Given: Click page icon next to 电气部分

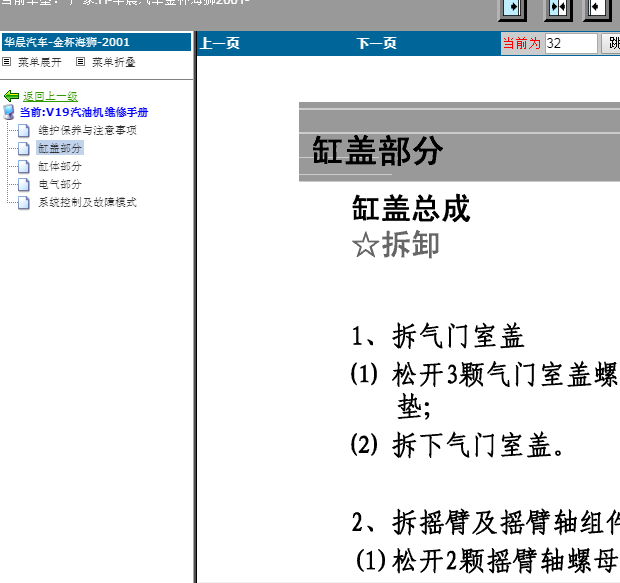Looking at the screenshot, I should 24,184.
